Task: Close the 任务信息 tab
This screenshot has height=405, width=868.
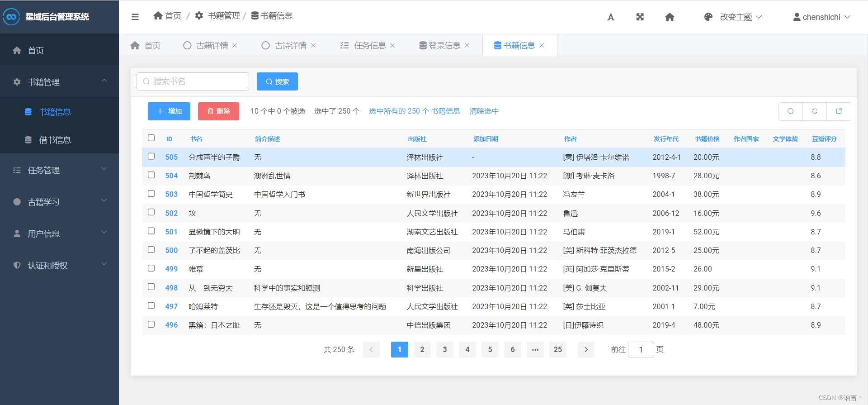Action: 392,45
